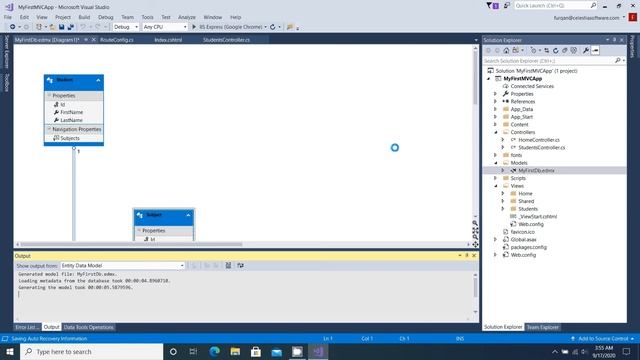Switch to the StudentsController.cs tab
640x360 pixels.
(x=227, y=40)
